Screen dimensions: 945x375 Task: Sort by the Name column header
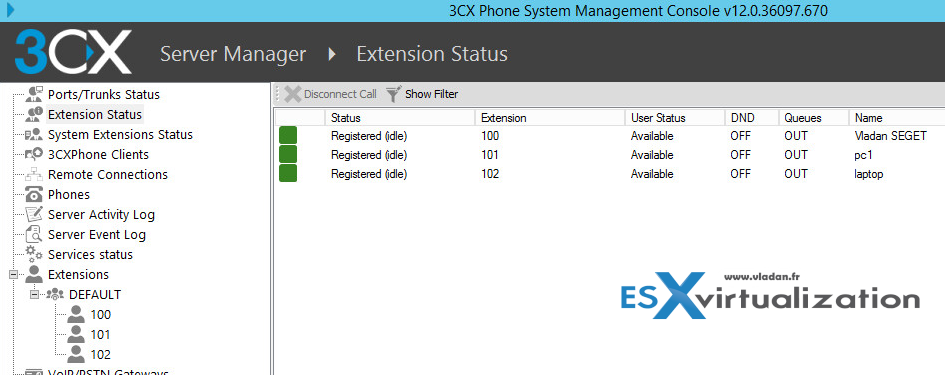click(x=896, y=118)
